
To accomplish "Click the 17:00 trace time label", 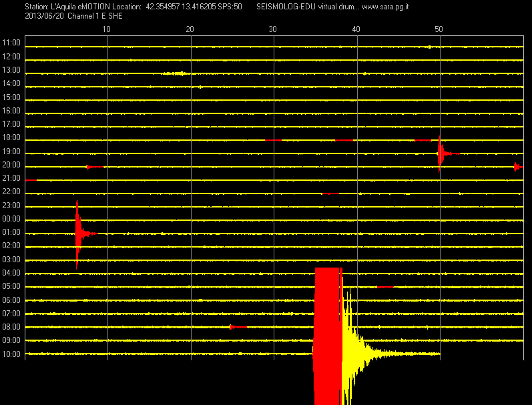I will (11, 124).
